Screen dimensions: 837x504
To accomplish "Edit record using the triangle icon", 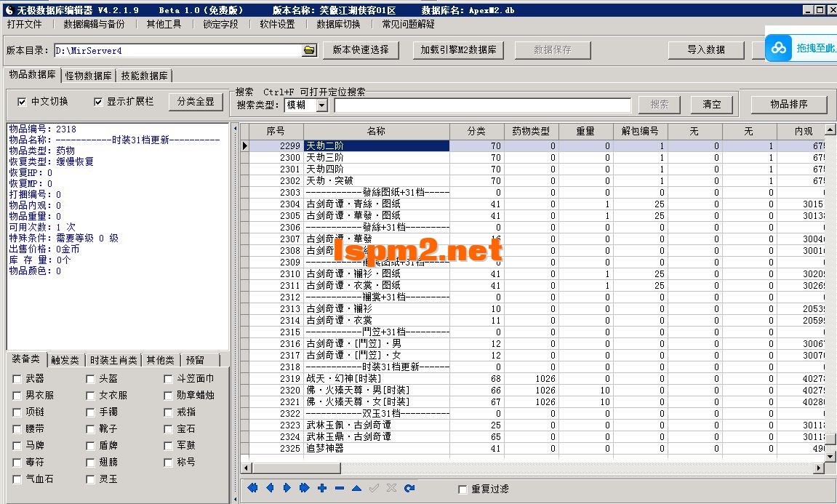I will (356, 489).
